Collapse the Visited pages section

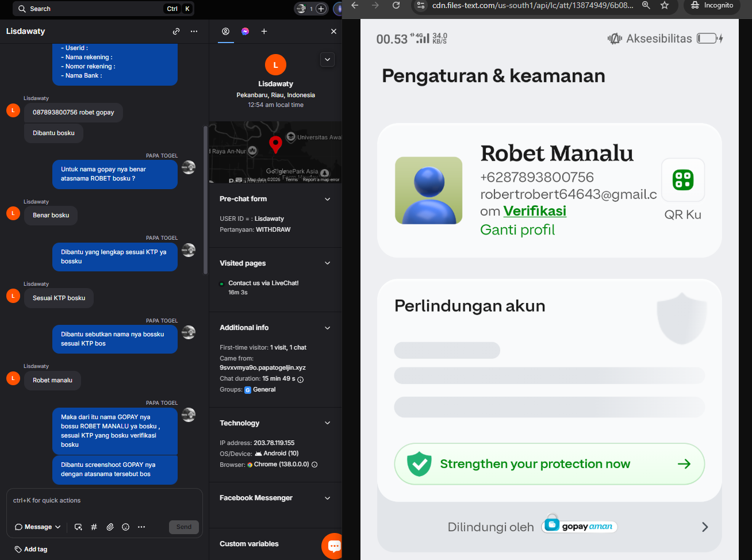(328, 263)
